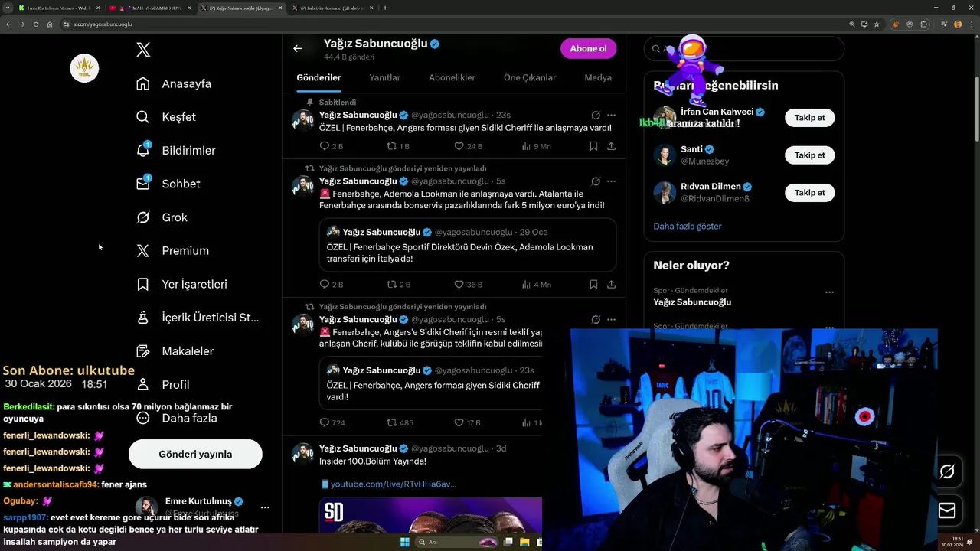This screenshot has width=980, height=551.
Task: Open the X logo home icon
Action: click(x=143, y=50)
